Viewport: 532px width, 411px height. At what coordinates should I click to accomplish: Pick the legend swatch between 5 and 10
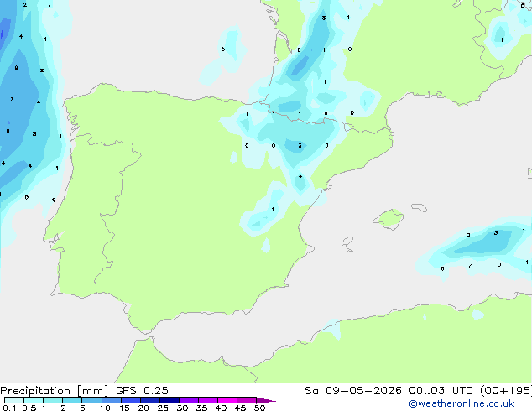coord(91,400)
